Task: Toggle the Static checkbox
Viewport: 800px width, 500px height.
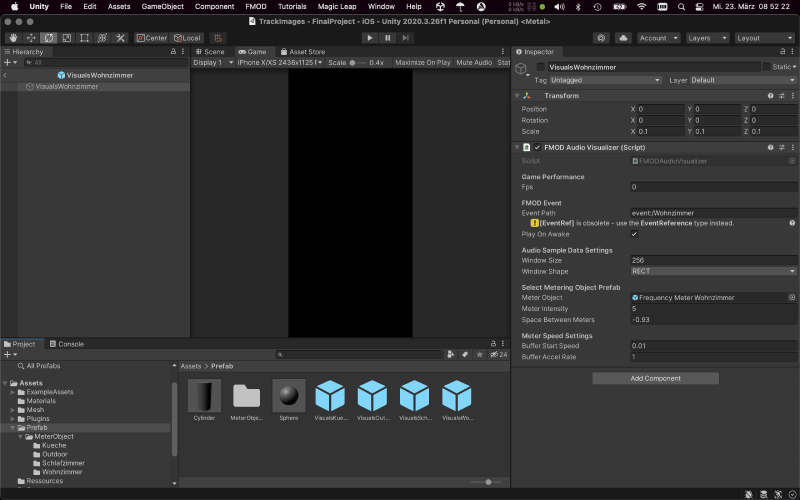Action: pos(766,67)
